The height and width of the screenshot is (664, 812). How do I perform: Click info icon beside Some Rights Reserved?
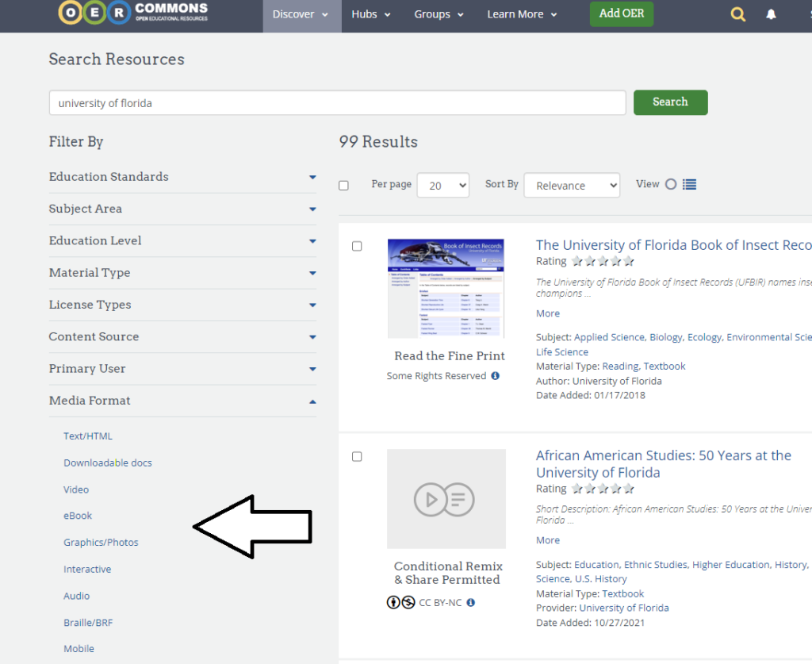coord(496,376)
